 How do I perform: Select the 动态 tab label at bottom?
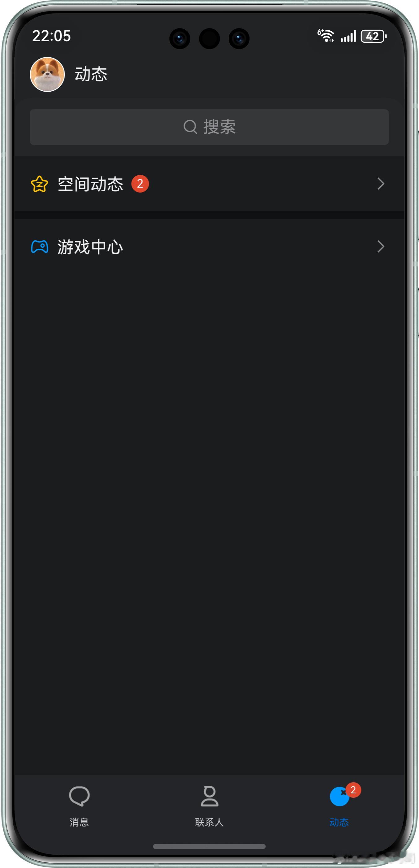pyautogui.click(x=339, y=822)
